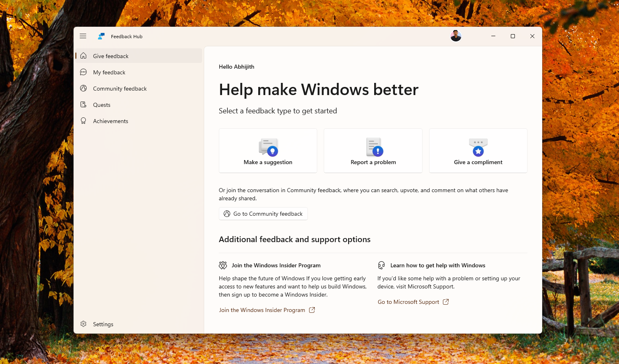Click Select a feedback type to get started
619x364 pixels.
tap(278, 111)
